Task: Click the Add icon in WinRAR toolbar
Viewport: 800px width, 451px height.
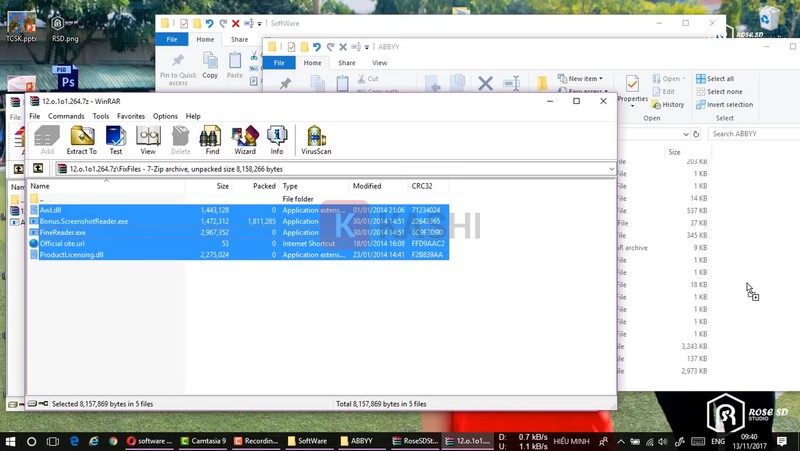Action: [x=47, y=140]
